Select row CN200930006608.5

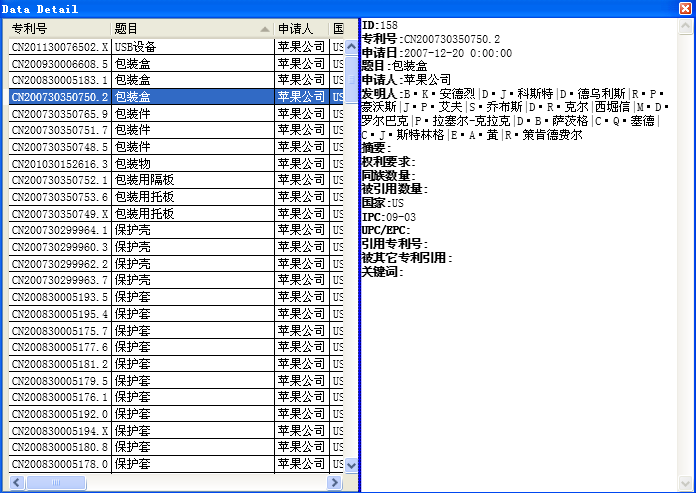[x=177, y=63]
